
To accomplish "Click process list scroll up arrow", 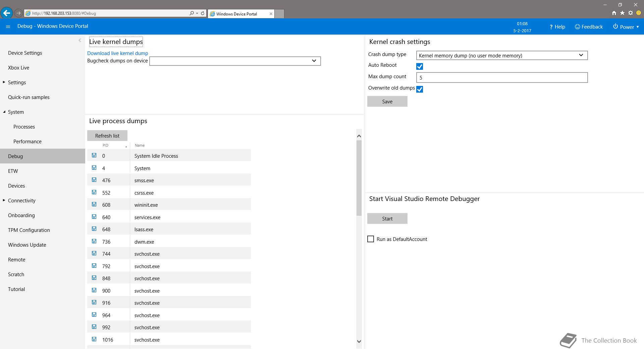I will (x=359, y=136).
